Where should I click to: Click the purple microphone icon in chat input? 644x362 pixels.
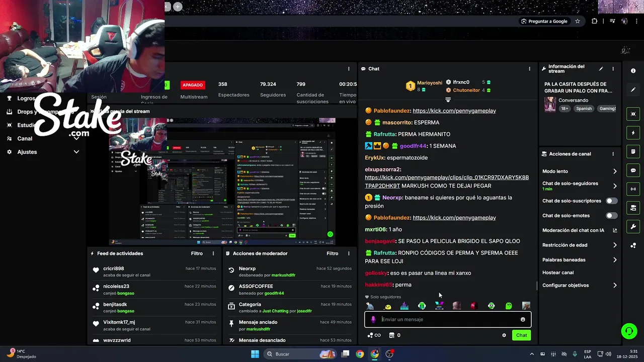coord(373,319)
